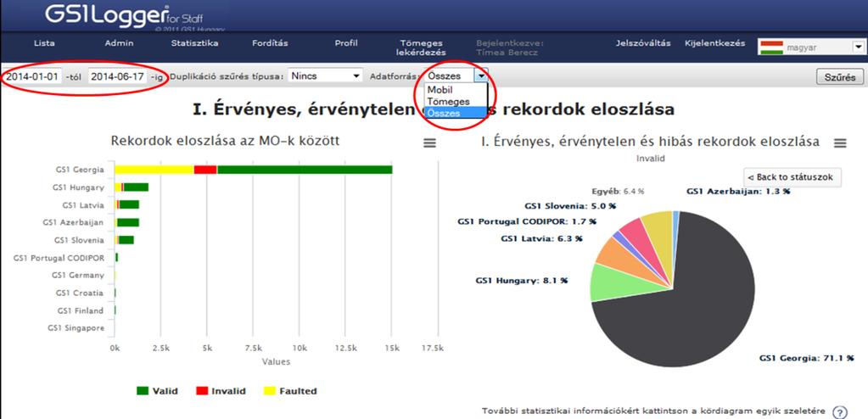Click GS1 Georgia green Valid bar segment
This screenshot has width=868, height=419.
tap(305, 170)
